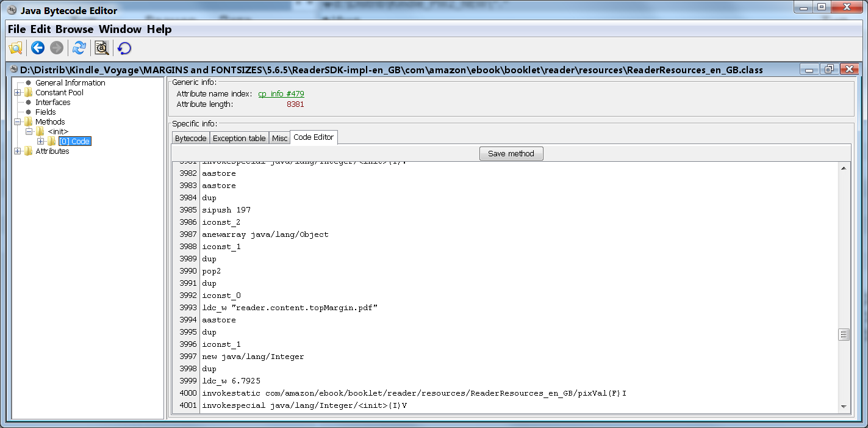Switch to the Misc tab

click(279, 138)
